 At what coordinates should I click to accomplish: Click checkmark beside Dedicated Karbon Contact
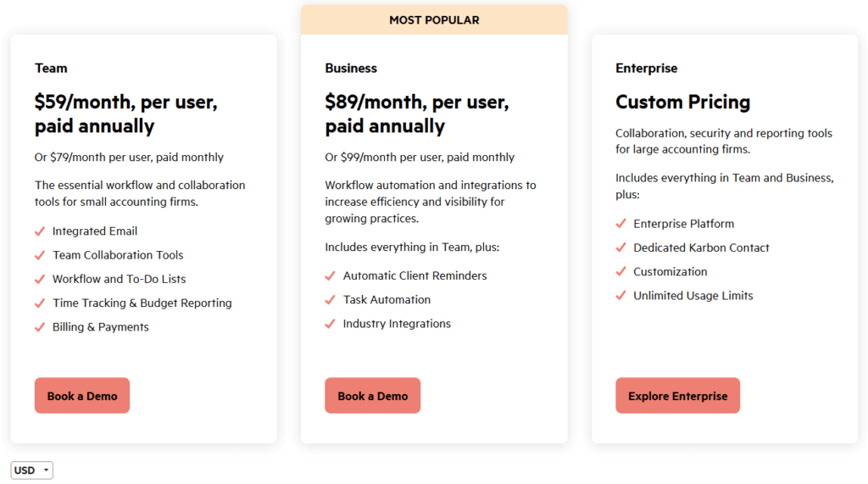pyautogui.click(x=621, y=248)
